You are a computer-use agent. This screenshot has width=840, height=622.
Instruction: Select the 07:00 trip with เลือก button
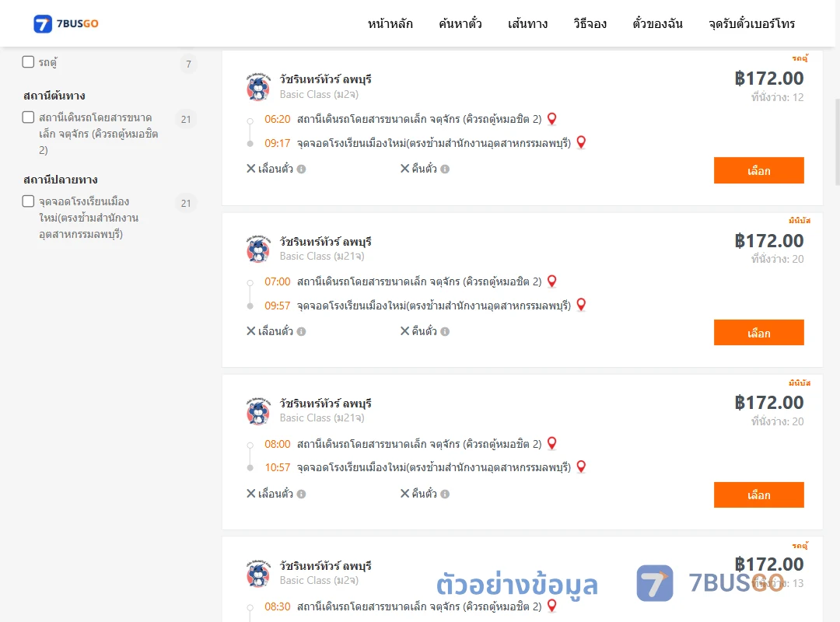click(x=758, y=333)
